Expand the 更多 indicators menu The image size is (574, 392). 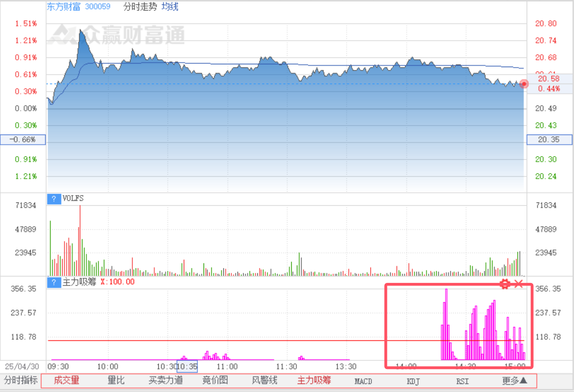(515, 380)
